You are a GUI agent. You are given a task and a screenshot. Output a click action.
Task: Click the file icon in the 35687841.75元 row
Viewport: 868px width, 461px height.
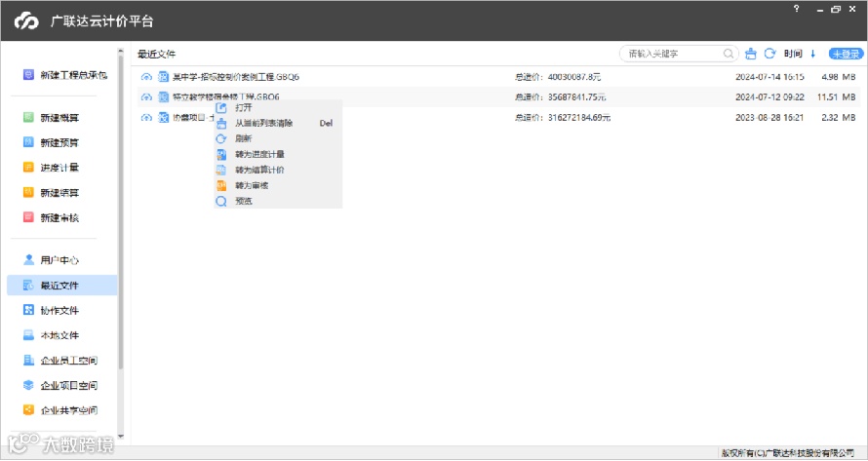(163, 97)
